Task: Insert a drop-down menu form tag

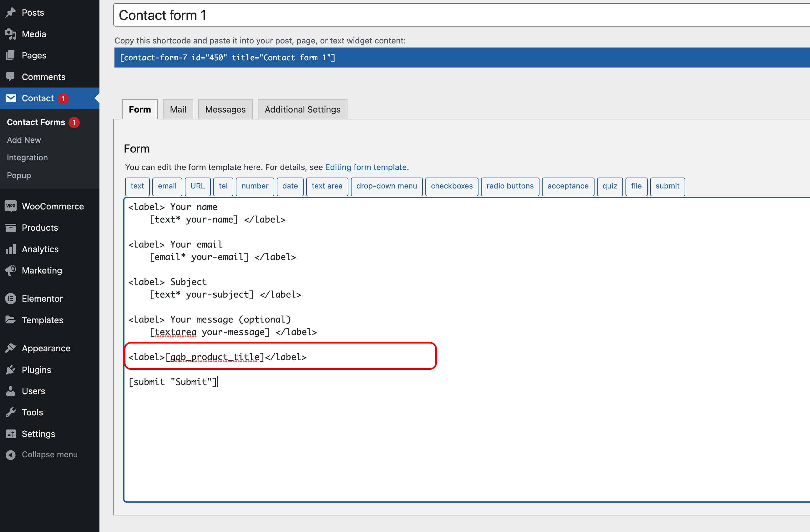Action: pos(387,186)
